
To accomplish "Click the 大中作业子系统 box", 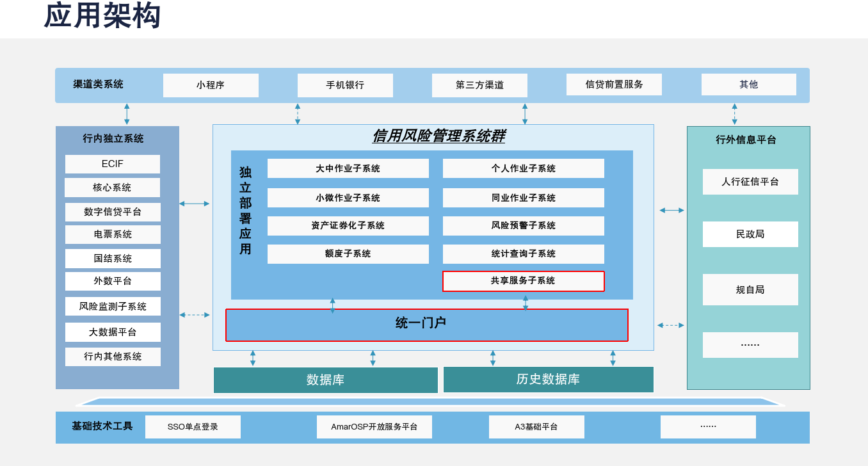I will (x=348, y=168).
